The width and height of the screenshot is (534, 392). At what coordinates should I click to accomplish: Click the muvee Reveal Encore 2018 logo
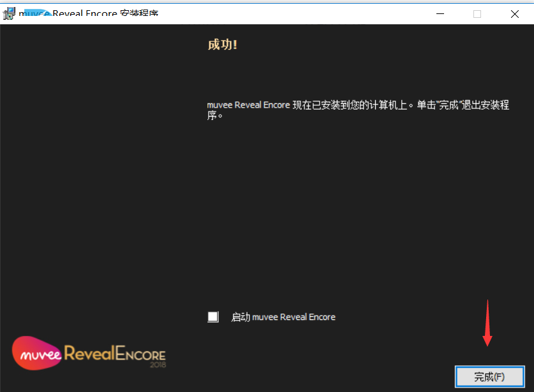point(89,353)
